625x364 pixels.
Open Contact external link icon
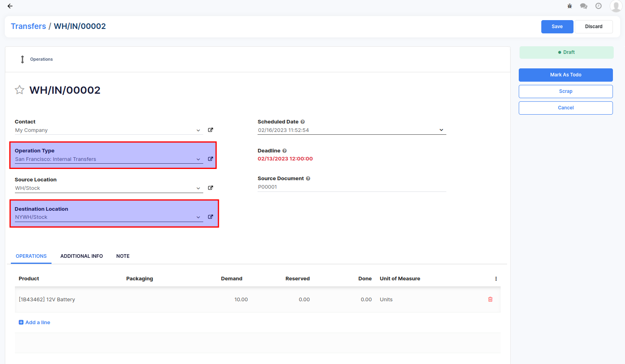[210, 130]
